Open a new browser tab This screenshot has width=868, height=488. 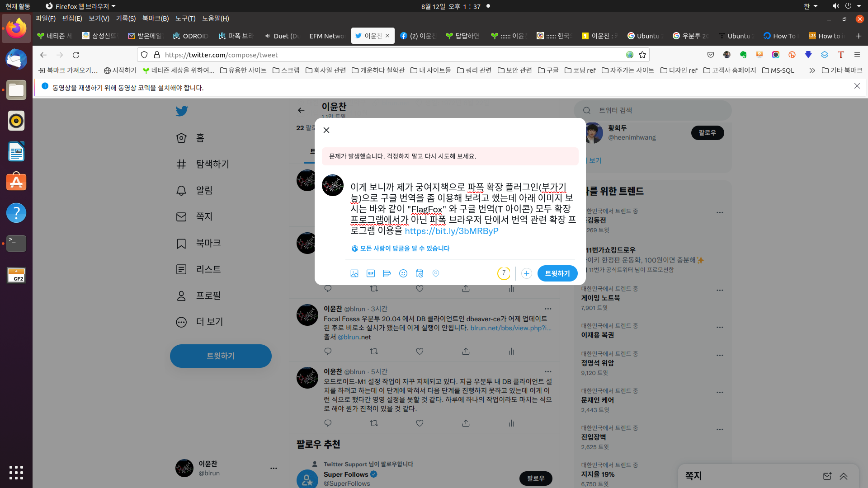coord(859,36)
